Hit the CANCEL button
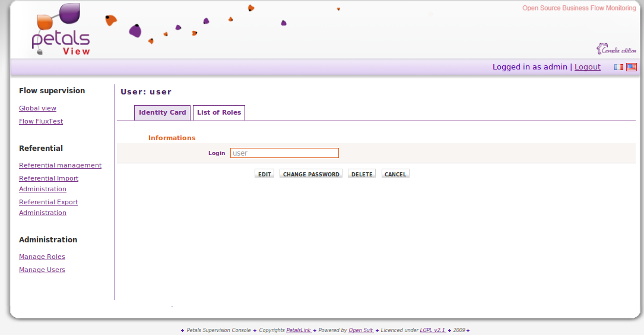The height and width of the screenshot is (335, 644). coord(395,174)
